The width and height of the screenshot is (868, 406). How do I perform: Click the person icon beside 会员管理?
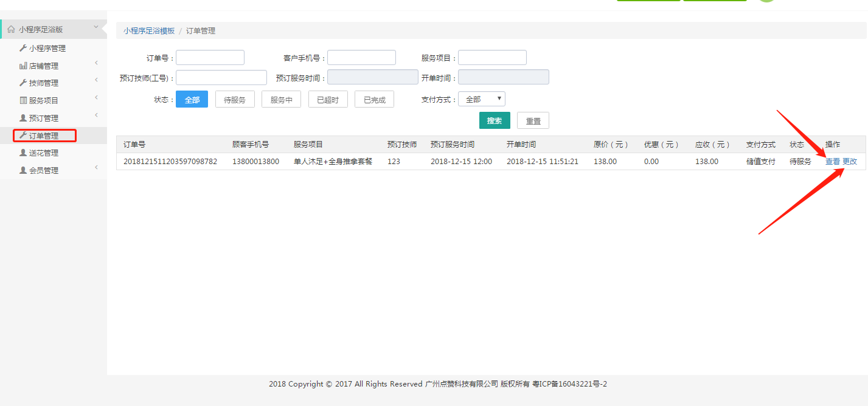point(23,170)
